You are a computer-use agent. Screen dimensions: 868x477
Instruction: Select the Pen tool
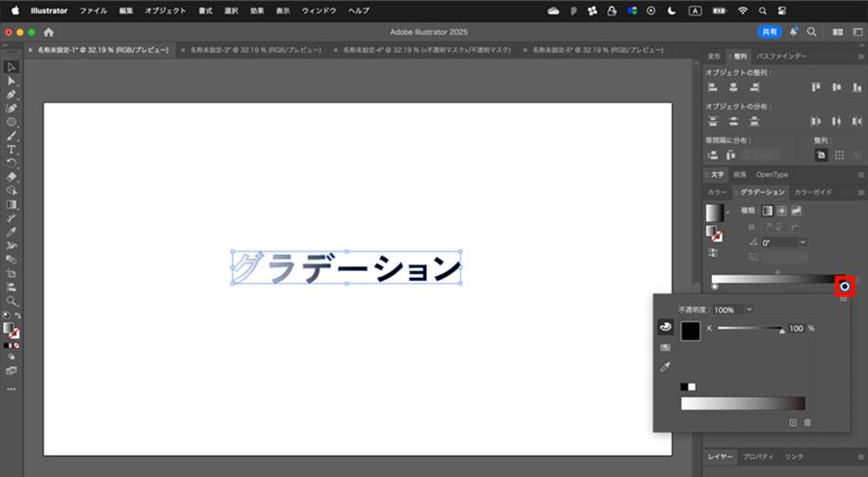12,94
